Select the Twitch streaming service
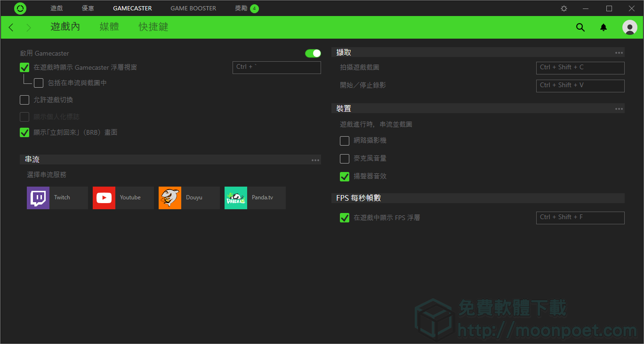 [57, 198]
